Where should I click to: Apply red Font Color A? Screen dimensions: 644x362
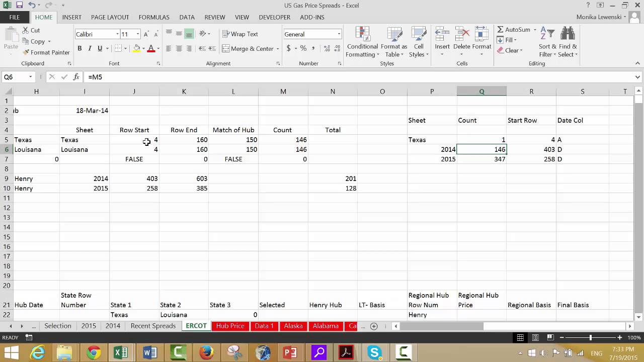pos(150,48)
